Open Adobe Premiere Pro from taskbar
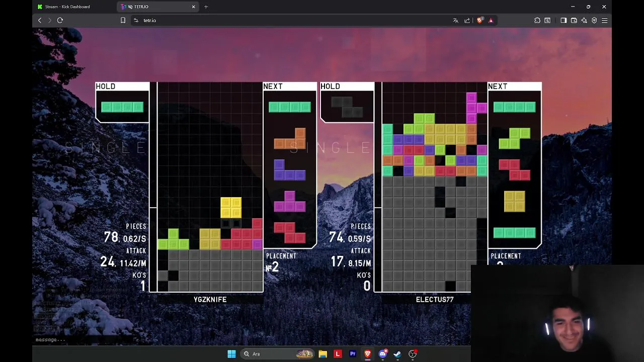The height and width of the screenshot is (362, 644). click(x=353, y=354)
